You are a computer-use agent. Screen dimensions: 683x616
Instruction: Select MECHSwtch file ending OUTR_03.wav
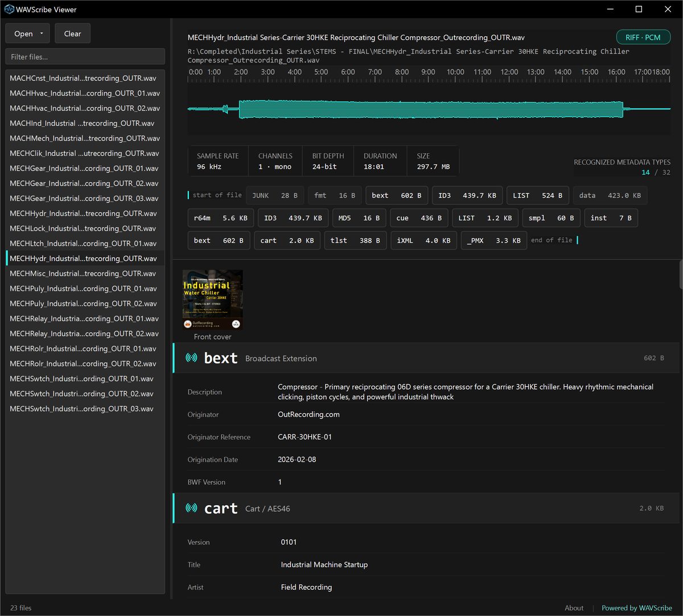[85, 408]
